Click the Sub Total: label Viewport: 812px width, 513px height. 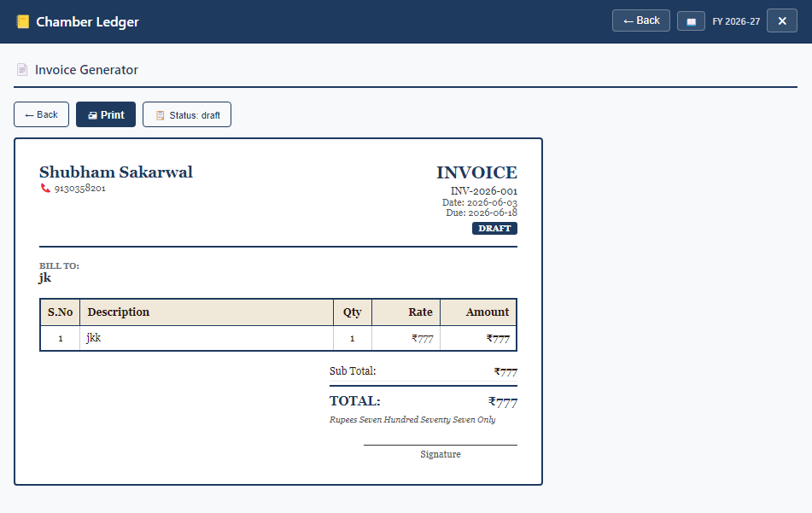[x=353, y=371]
